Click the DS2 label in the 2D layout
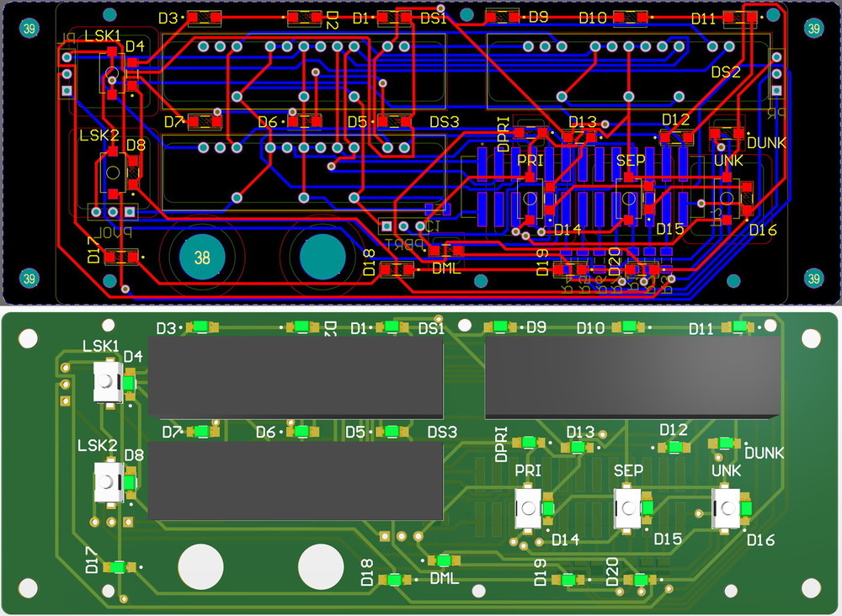This screenshot has width=842, height=616. click(x=726, y=72)
